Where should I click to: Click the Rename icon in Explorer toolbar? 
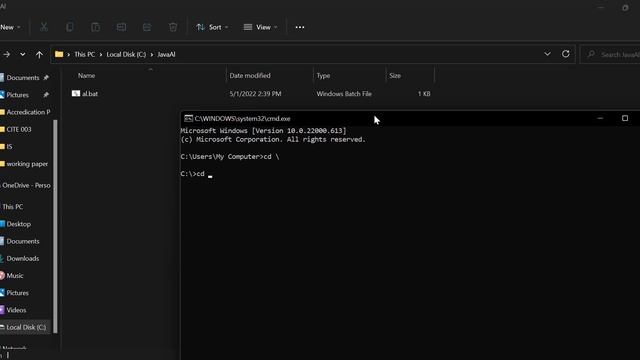pyautogui.click(x=121, y=27)
